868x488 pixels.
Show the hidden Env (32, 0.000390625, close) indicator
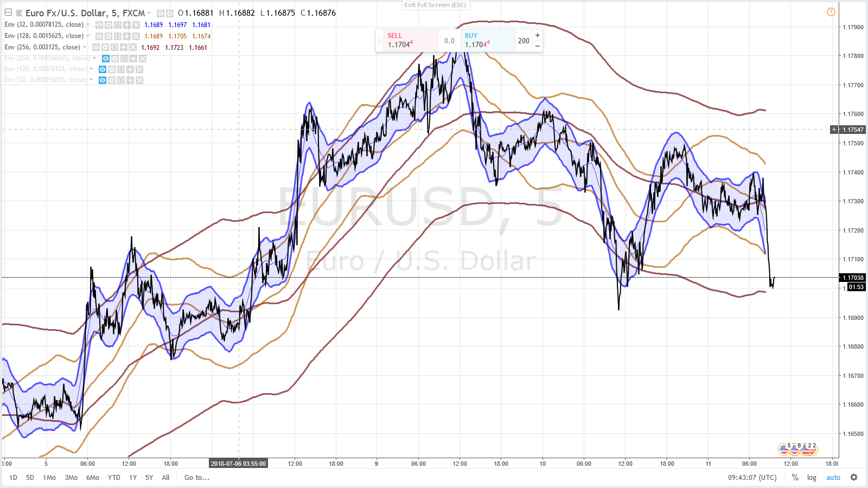[x=103, y=80]
